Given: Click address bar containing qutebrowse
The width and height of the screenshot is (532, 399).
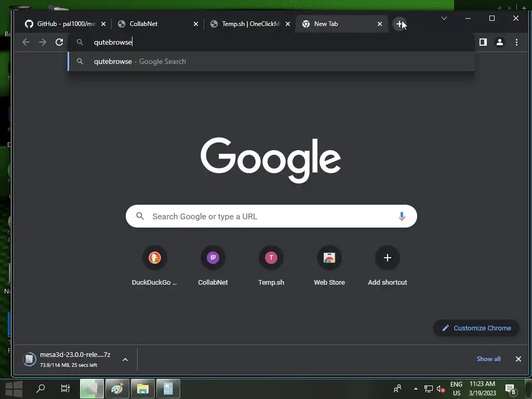Looking at the screenshot, I should click(x=271, y=42).
